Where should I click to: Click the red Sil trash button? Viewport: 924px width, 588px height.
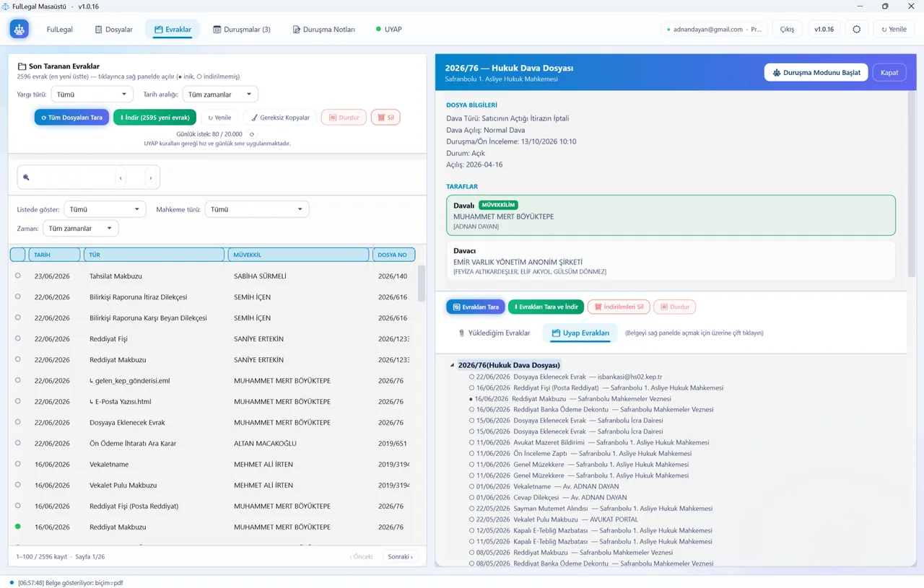[385, 118]
